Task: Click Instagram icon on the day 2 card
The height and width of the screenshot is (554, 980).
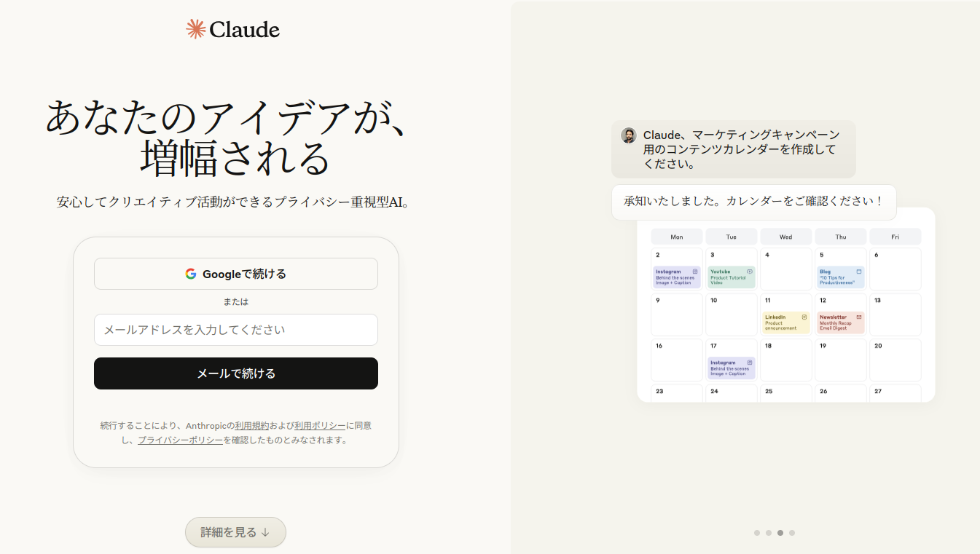Action: (x=695, y=272)
